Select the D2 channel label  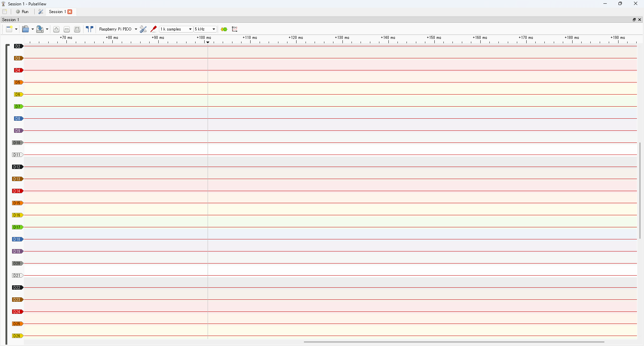[x=18, y=46]
